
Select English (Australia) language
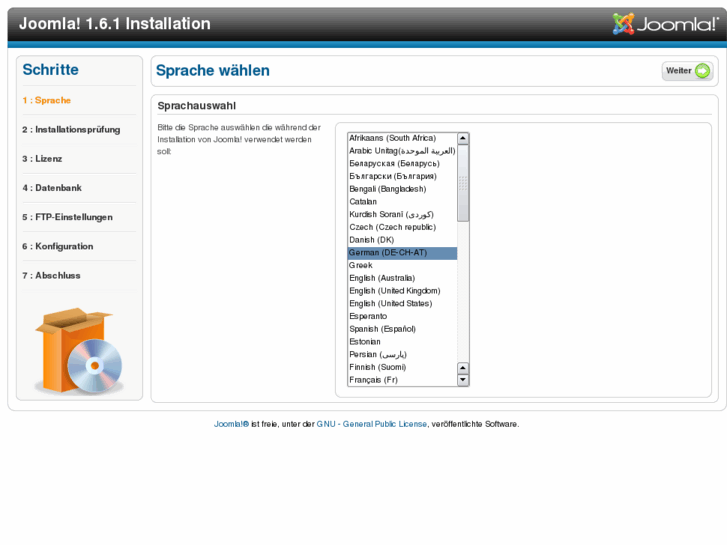pos(402,278)
